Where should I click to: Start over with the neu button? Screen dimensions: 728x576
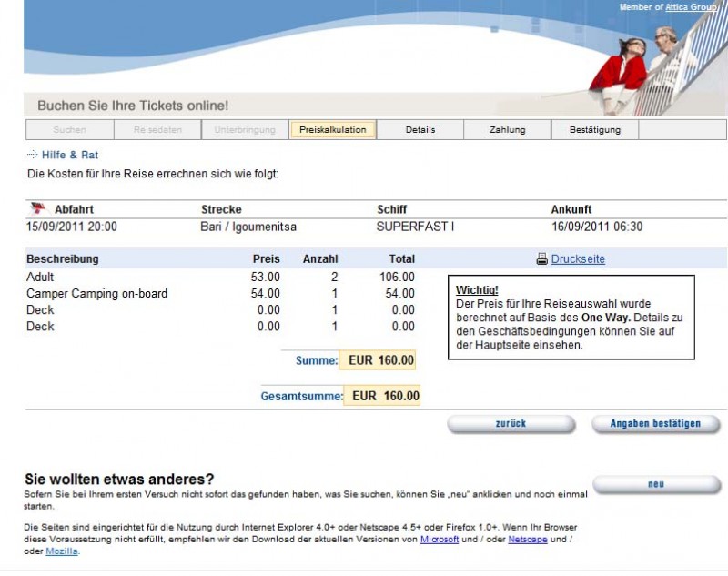pos(655,484)
